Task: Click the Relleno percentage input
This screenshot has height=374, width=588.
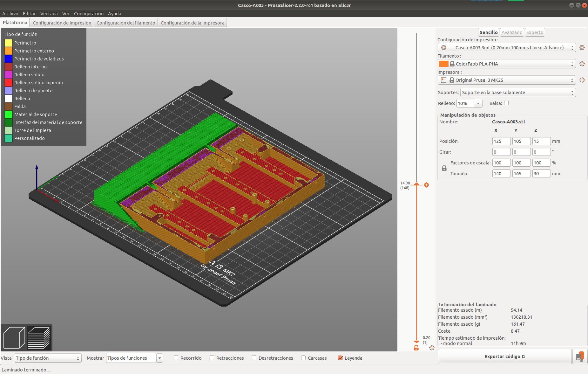Action: (465, 103)
